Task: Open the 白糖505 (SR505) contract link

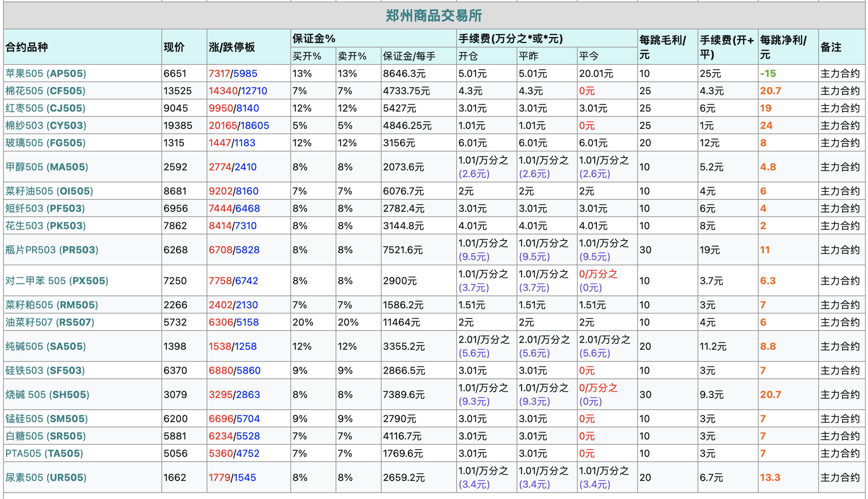Action: click(45, 436)
